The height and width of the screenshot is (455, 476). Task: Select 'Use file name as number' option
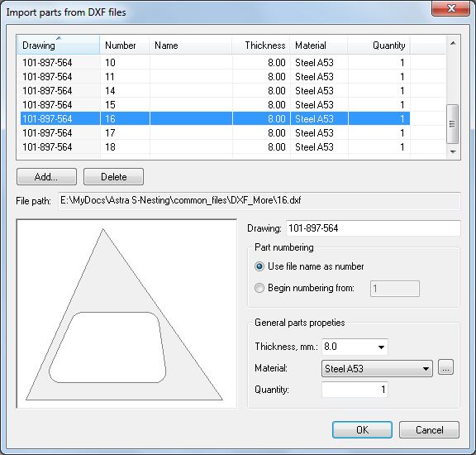point(259,266)
